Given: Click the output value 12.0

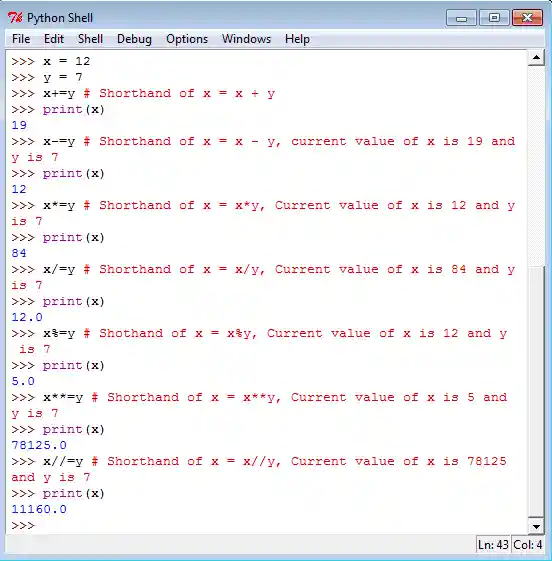Looking at the screenshot, I should click(x=27, y=317).
